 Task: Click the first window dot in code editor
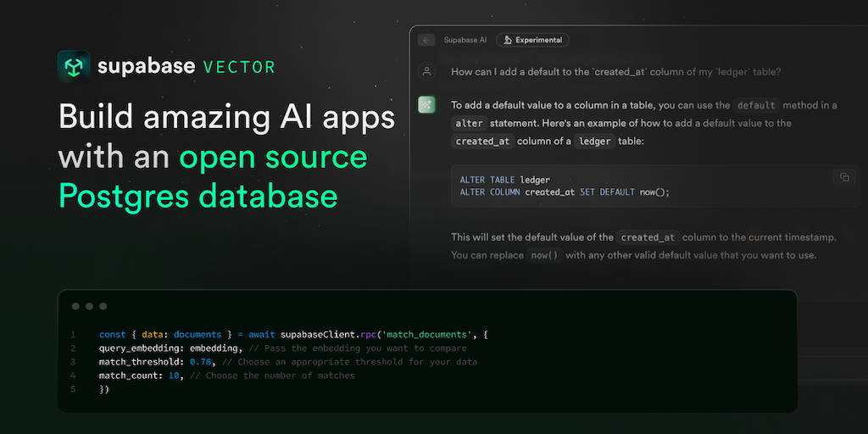[75, 306]
